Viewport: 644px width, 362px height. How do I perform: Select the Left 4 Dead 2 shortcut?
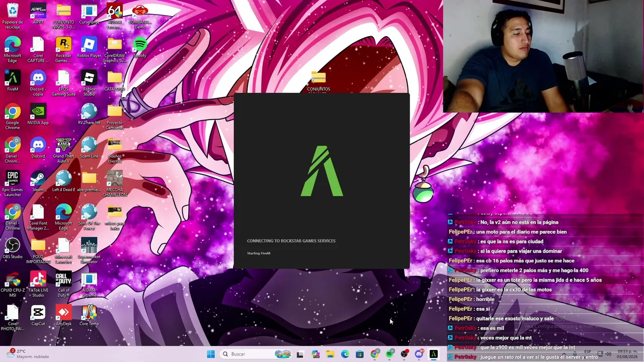point(63,182)
